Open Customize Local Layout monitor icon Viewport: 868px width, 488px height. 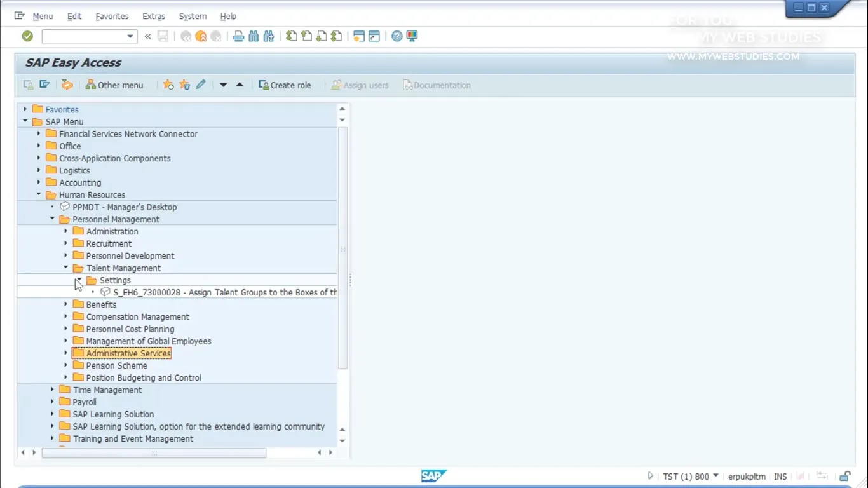pos(412,36)
